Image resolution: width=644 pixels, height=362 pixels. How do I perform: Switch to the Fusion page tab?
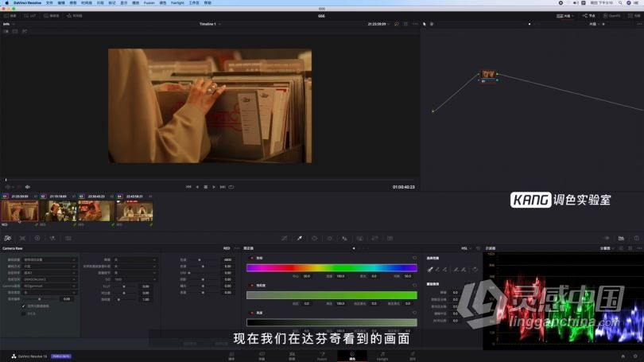pos(322,356)
